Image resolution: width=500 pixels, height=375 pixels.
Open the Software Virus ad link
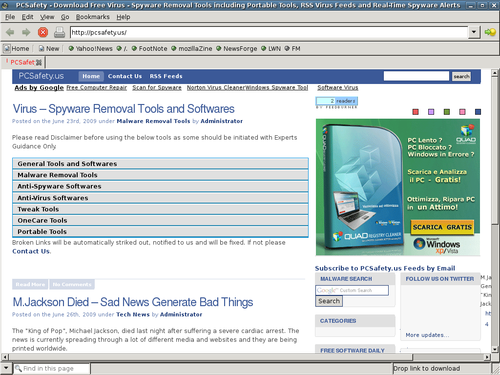338,88
